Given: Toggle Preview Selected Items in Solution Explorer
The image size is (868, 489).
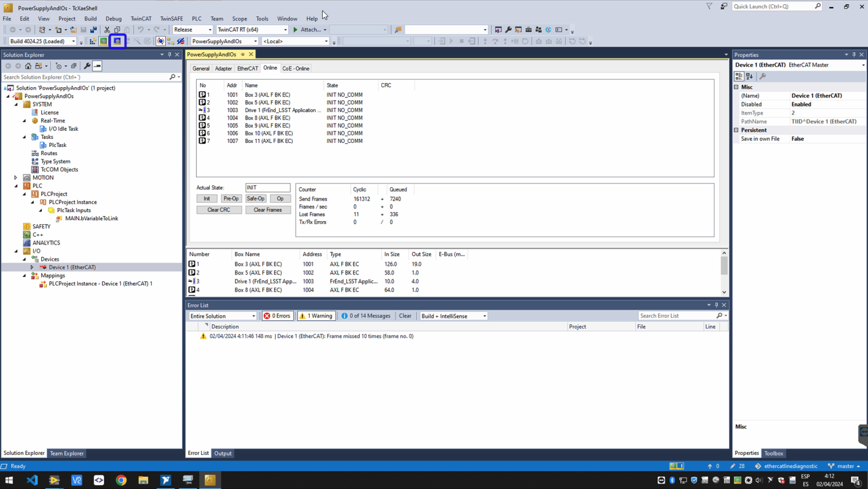Looking at the screenshot, I should tap(97, 66).
